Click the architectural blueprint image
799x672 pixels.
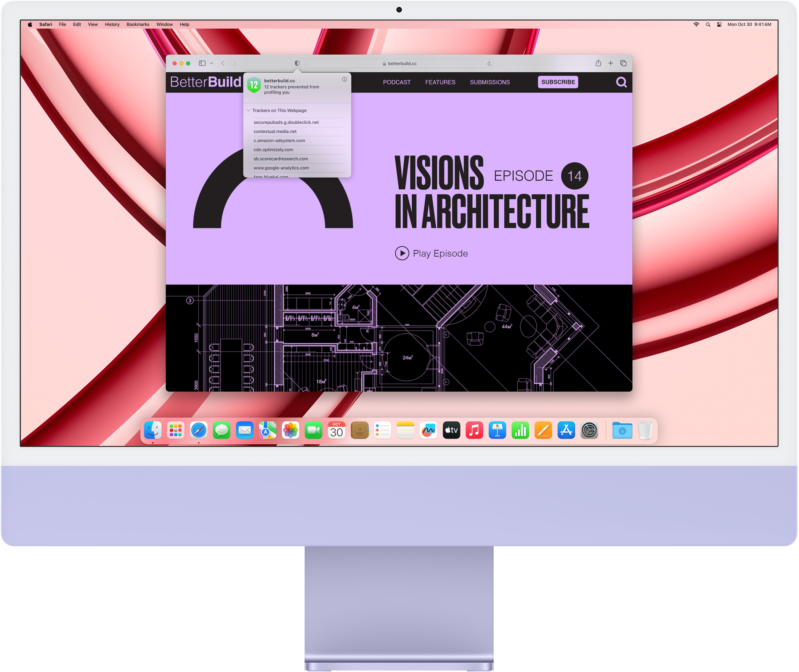(x=399, y=338)
